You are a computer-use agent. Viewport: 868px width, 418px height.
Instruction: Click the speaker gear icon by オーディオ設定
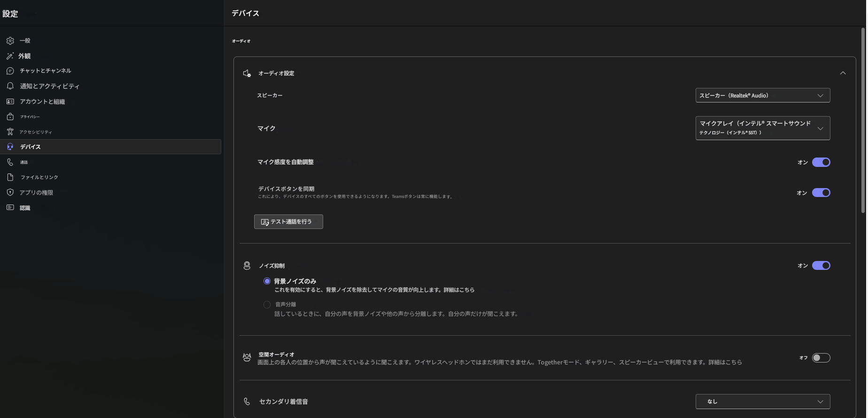tap(247, 73)
